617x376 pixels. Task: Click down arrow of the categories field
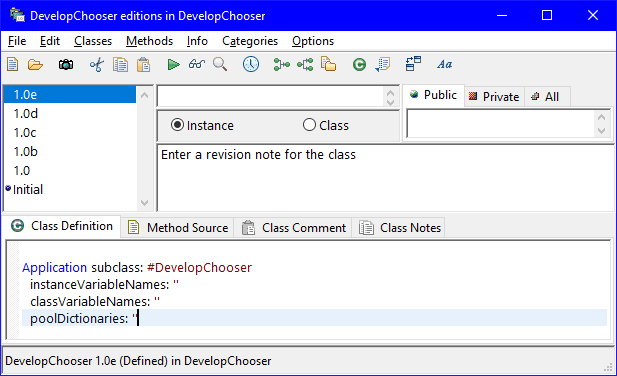390,102
